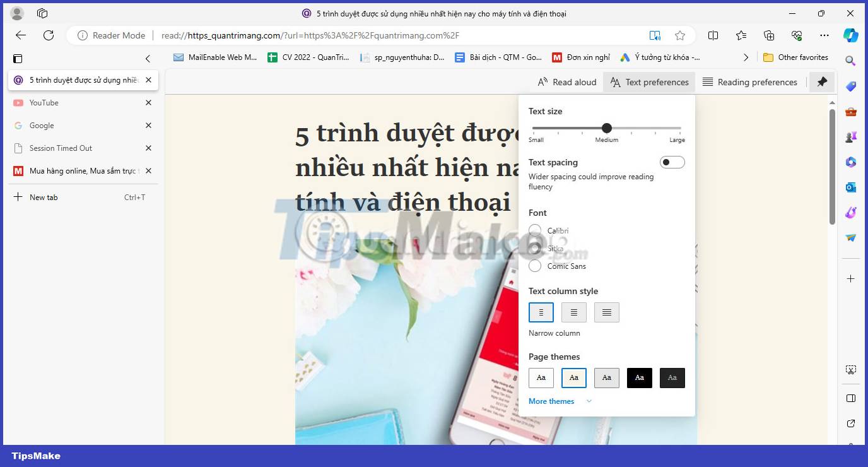Viewport: 868px width, 467px height.
Task: Choose the Comic Sans font option
Action: click(x=534, y=266)
